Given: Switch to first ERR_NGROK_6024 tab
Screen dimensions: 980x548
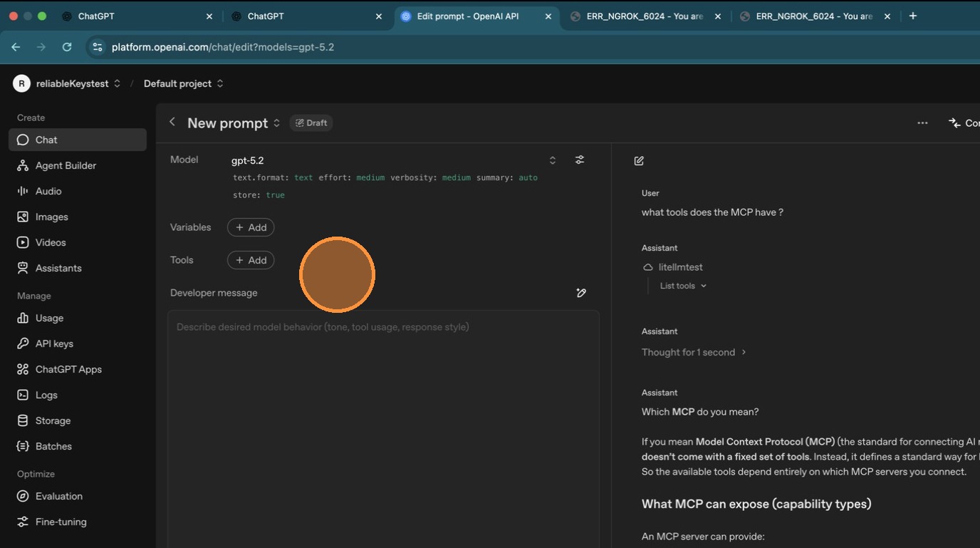Looking at the screenshot, I should pyautogui.click(x=646, y=16).
